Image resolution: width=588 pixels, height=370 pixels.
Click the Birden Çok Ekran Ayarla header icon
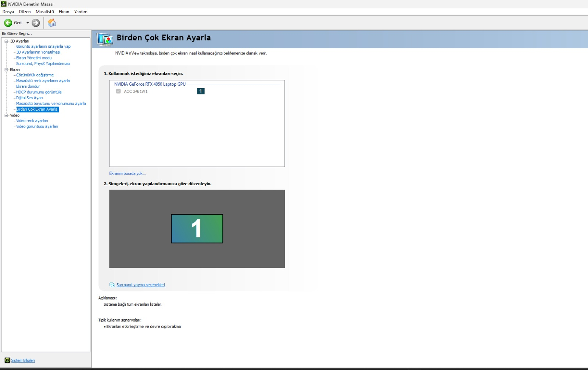[x=105, y=39]
